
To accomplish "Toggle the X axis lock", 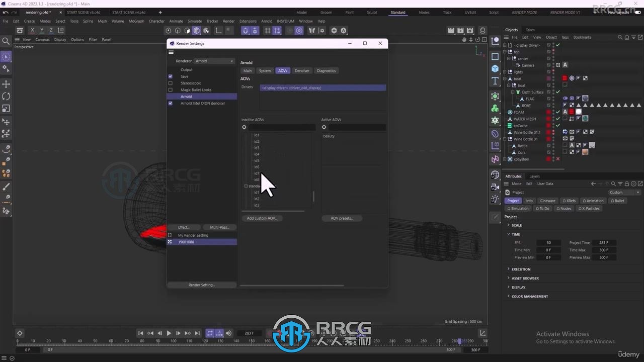I will (x=32, y=31).
